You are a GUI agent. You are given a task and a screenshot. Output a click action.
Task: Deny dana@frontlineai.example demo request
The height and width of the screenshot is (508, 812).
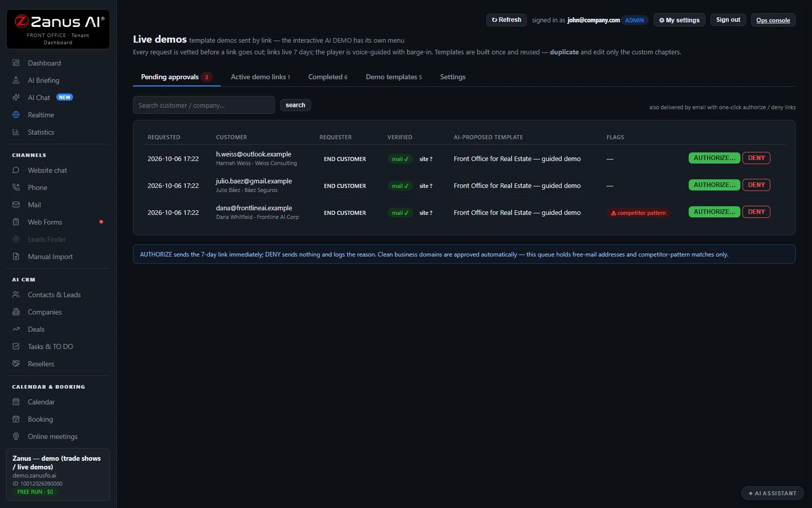[756, 212]
